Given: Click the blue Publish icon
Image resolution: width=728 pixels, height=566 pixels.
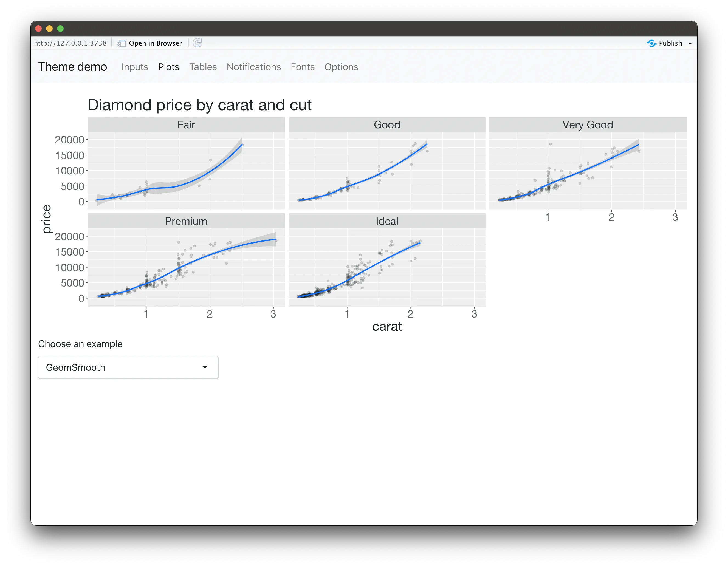Looking at the screenshot, I should [651, 43].
